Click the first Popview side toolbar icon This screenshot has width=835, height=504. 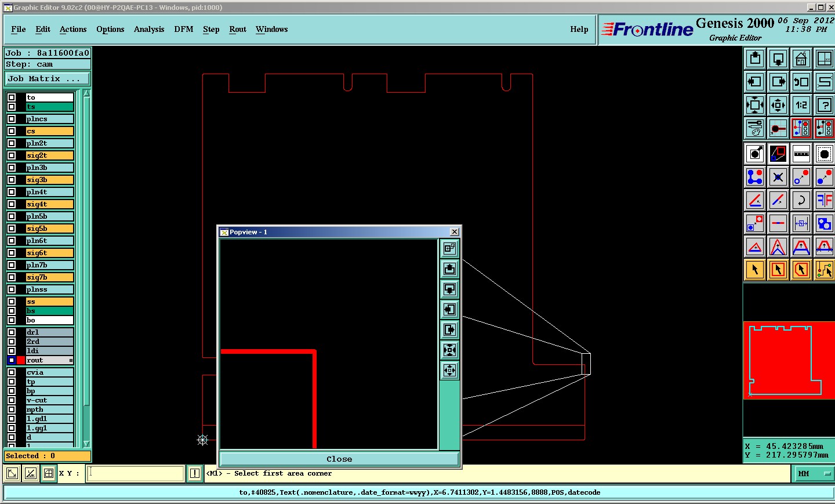click(x=449, y=249)
